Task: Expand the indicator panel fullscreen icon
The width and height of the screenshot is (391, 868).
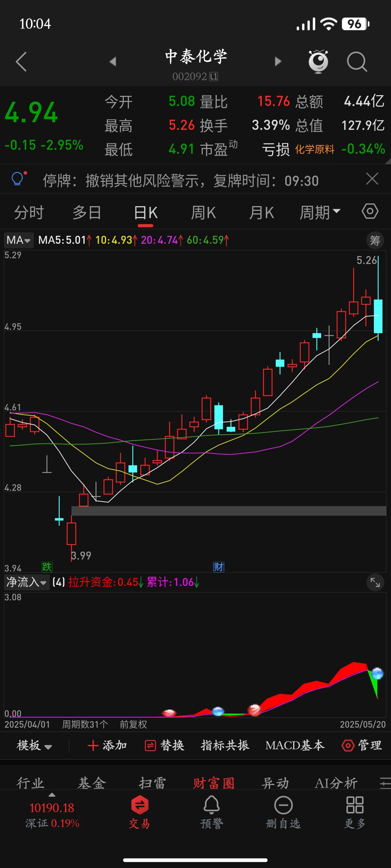Action: tap(375, 582)
